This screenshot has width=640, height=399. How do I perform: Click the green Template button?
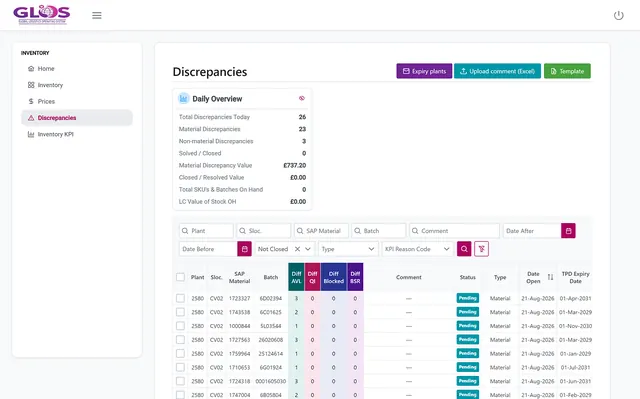click(x=567, y=71)
